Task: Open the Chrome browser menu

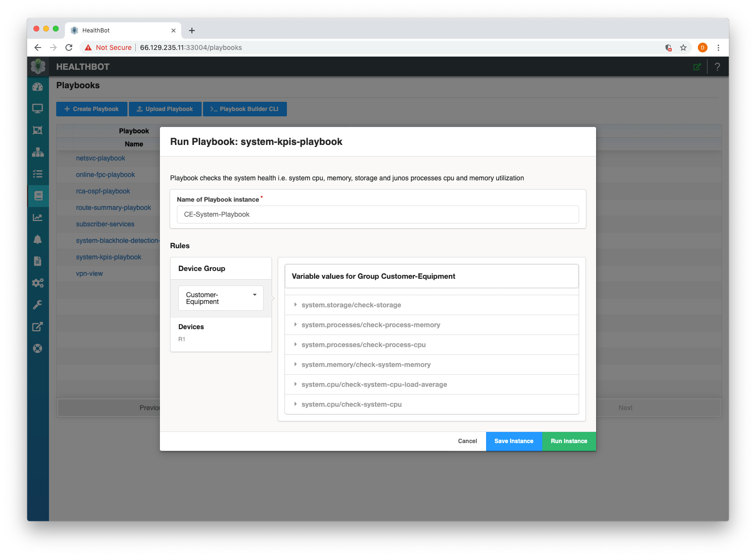Action: (719, 48)
